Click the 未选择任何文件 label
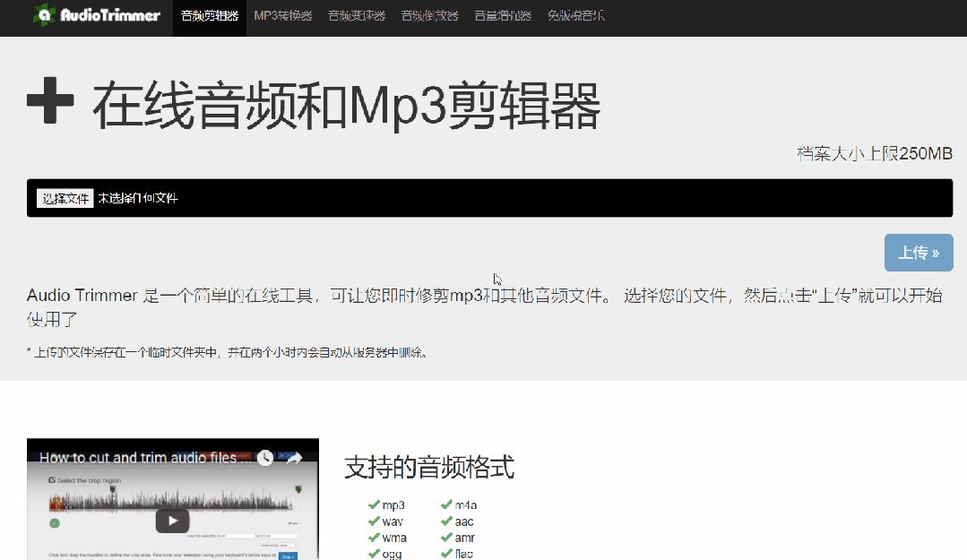967x560 pixels. [x=138, y=198]
